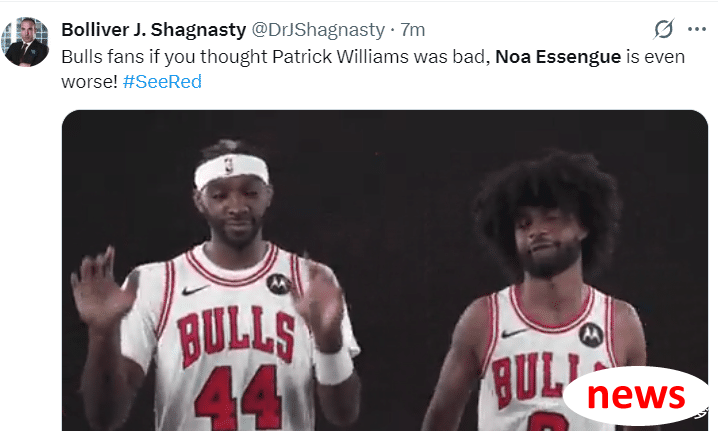Click the Motorola logo on jersey 44
The image size is (718, 431).
[x=278, y=284]
